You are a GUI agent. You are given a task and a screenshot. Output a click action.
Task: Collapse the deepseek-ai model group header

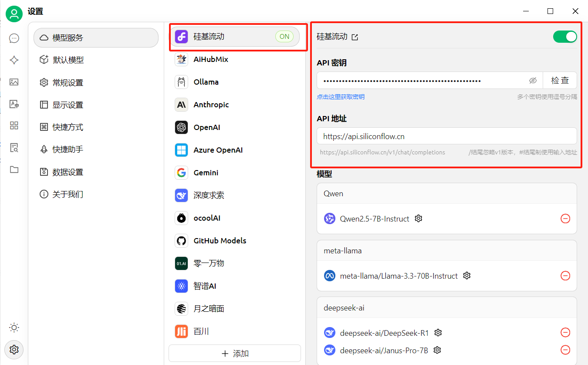point(447,308)
